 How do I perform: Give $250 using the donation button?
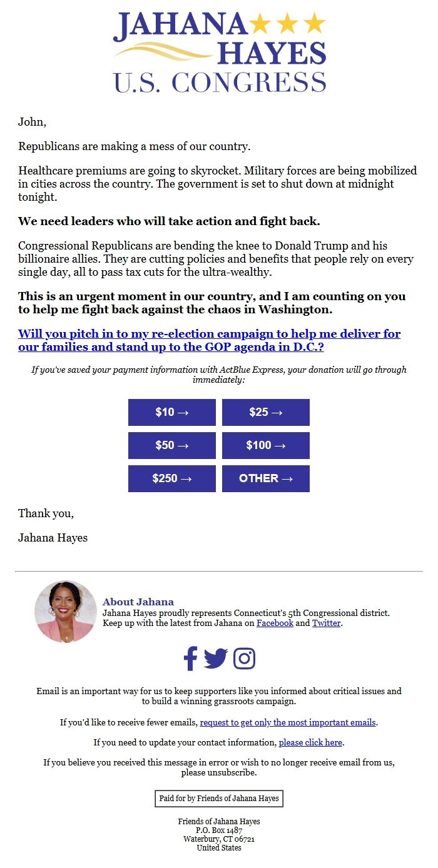tap(172, 478)
